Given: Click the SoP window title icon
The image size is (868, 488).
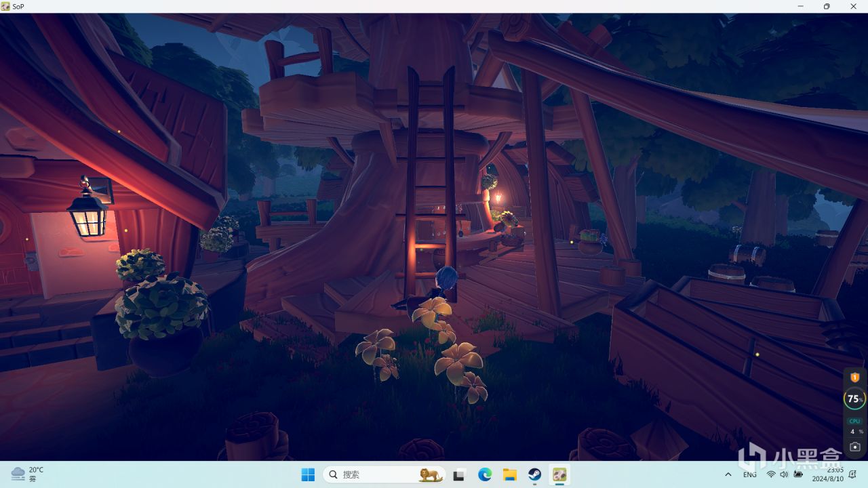Looking at the screenshot, I should coord(5,6).
